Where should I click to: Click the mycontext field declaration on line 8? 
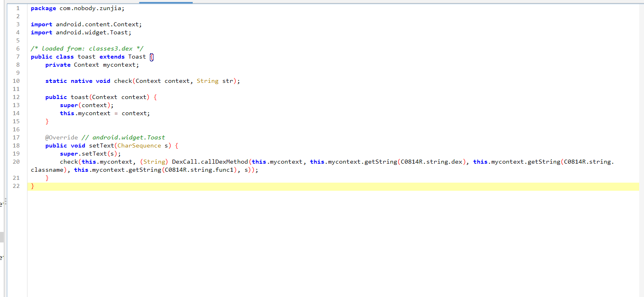(119, 65)
